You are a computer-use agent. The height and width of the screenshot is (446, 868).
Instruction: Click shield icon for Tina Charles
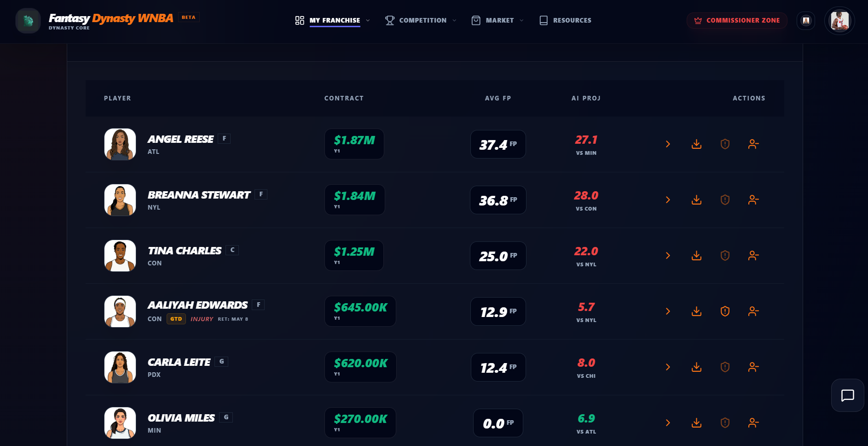[x=725, y=256]
